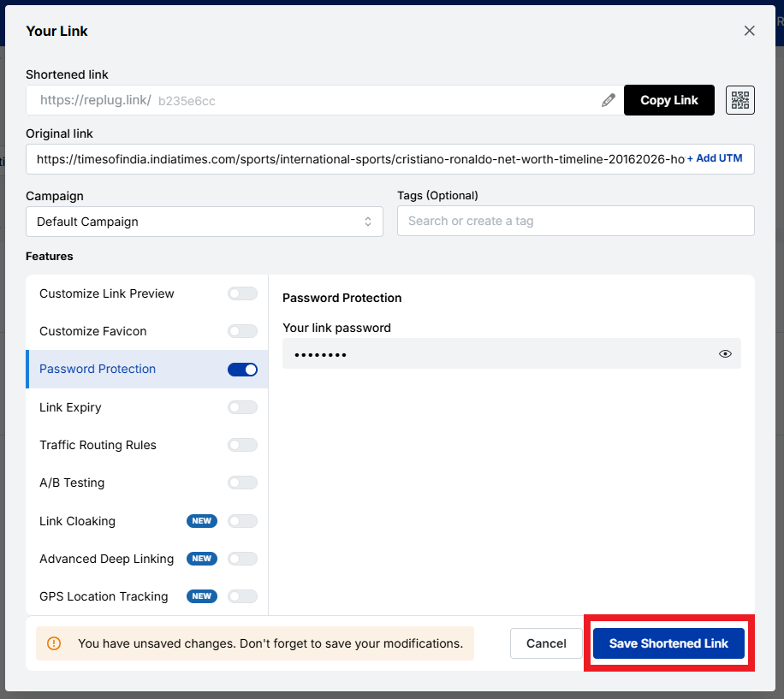The image size is (784, 699).
Task: Select GPS Location Tracking feature
Action: 104,596
